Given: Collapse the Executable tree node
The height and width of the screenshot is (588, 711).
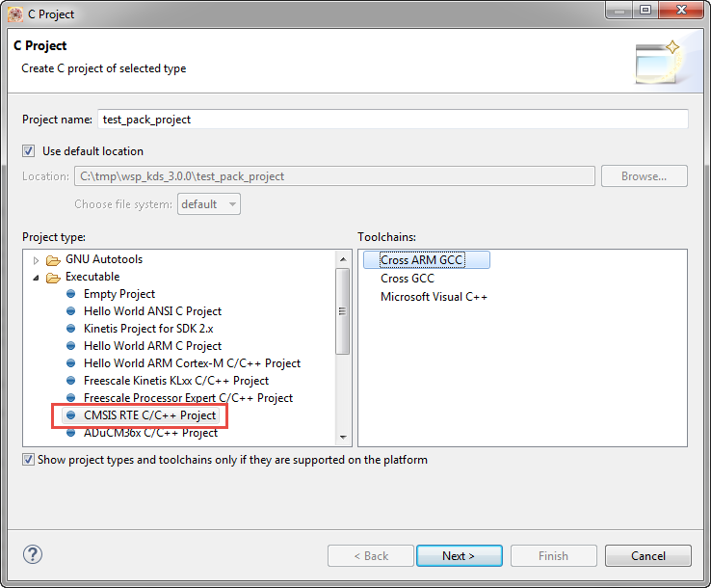Looking at the screenshot, I should (37, 278).
